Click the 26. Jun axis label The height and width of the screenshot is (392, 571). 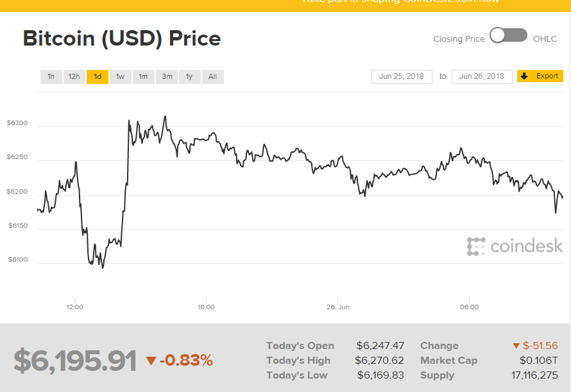point(337,307)
